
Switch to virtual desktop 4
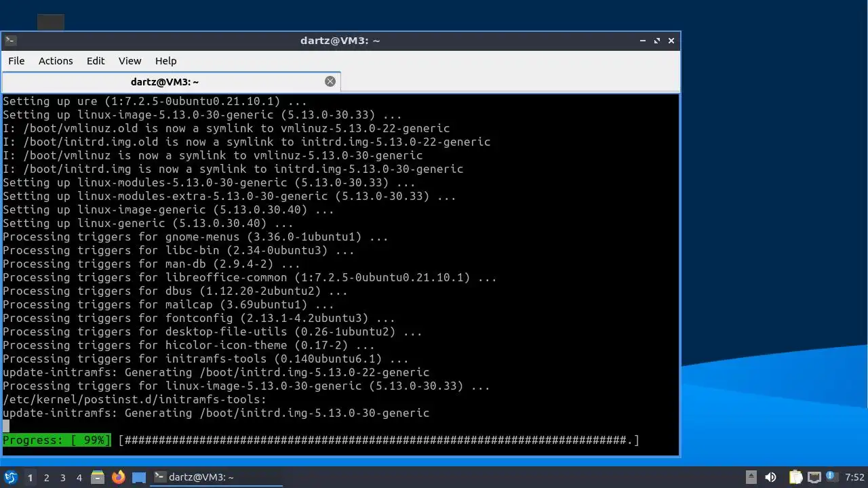pos(79,478)
